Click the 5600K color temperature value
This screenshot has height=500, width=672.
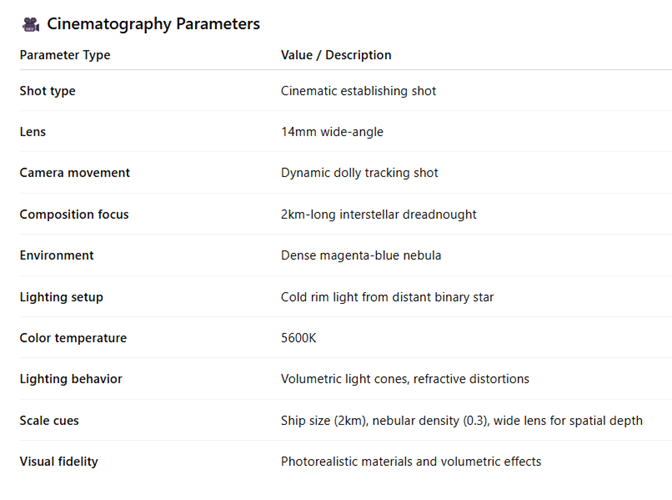(x=299, y=338)
